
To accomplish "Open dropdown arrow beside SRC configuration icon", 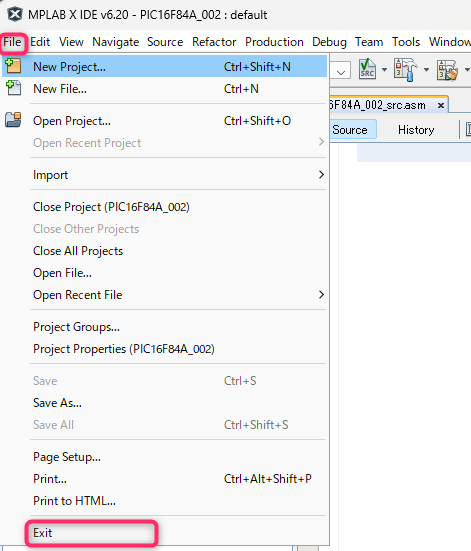I will tap(384, 70).
